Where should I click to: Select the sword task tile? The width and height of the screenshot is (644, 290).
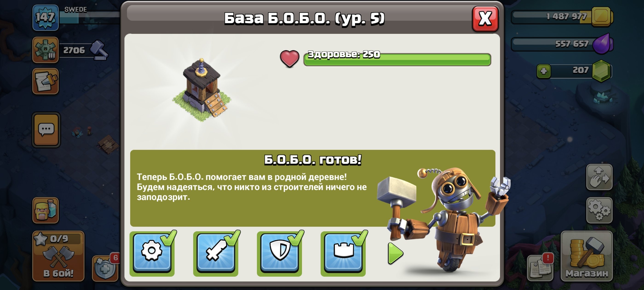pyautogui.click(x=216, y=253)
